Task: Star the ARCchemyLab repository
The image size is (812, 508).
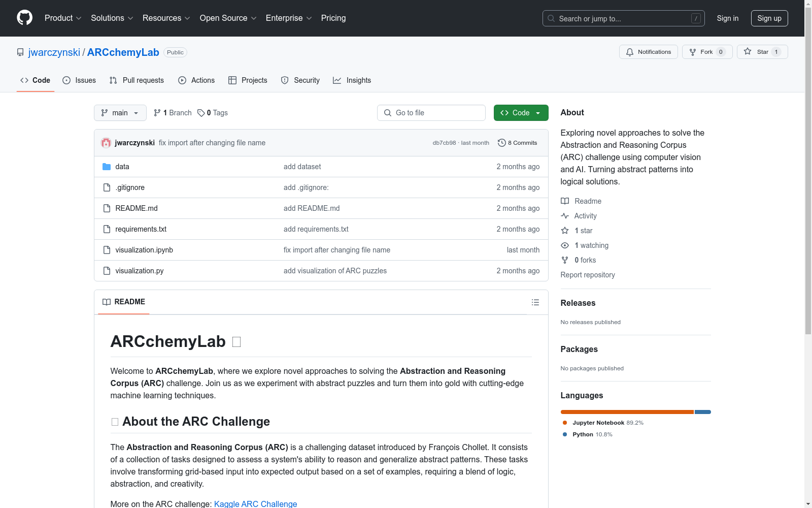Action: [762, 52]
